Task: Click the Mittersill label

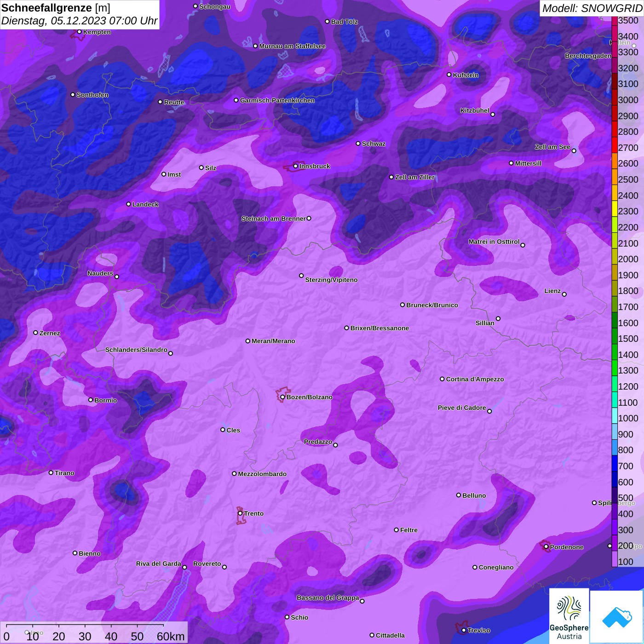Action: point(528,163)
